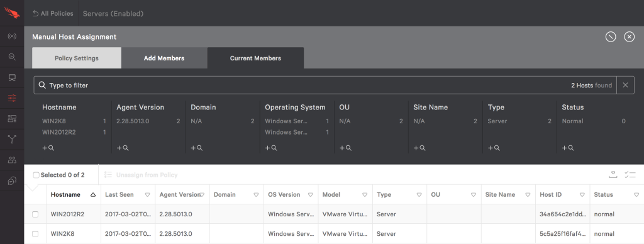Check the WIN2012R2 row checkbox
The image size is (644, 244).
pyautogui.click(x=35, y=214)
